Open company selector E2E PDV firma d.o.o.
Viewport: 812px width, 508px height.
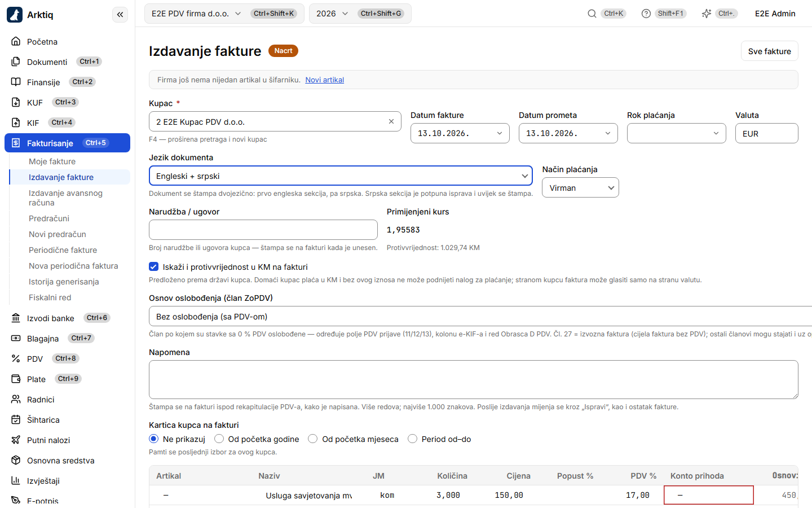coord(224,14)
